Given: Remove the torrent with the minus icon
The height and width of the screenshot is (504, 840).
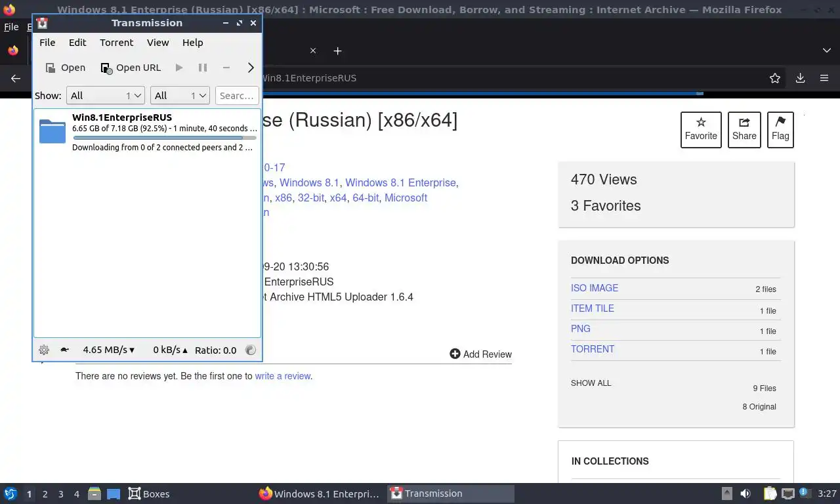Looking at the screenshot, I should tap(226, 68).
